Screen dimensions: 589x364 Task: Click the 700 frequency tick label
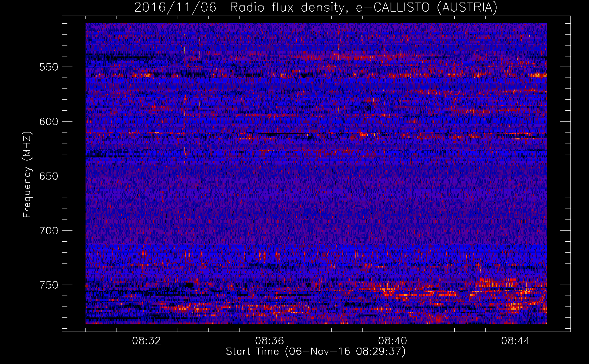click(x=49, y=231)
